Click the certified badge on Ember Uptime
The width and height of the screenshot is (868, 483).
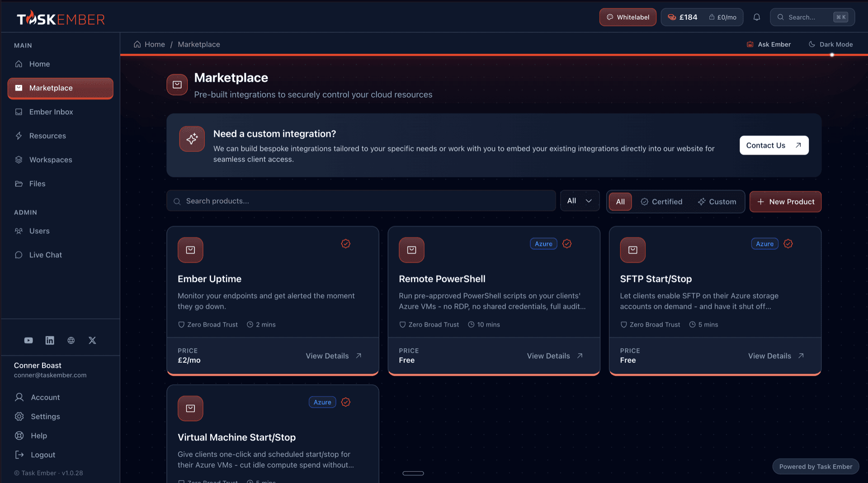point(346,244)
